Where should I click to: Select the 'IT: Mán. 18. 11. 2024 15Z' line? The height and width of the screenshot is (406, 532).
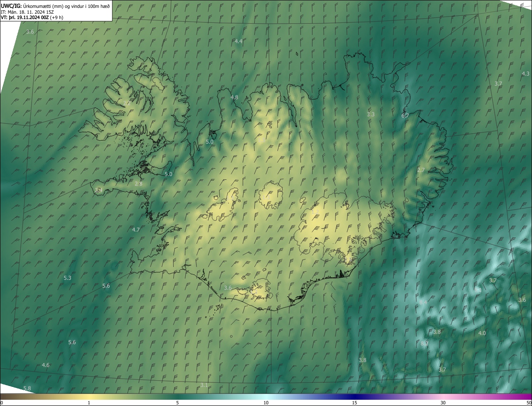point(27,12)
